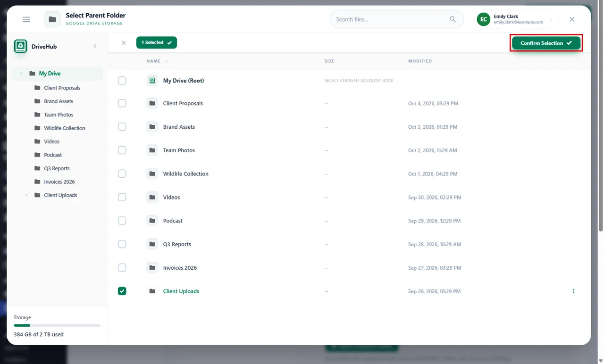This screenshot has width=604, height=364.
Task: Expand Client Uploads in the sidebar tree
Action: [26, 195]
